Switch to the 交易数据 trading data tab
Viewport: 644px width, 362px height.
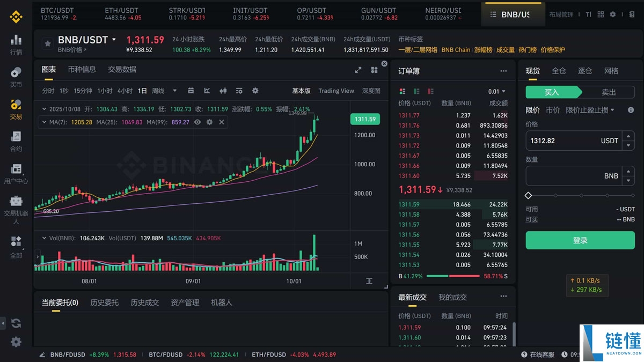point(122,69)
